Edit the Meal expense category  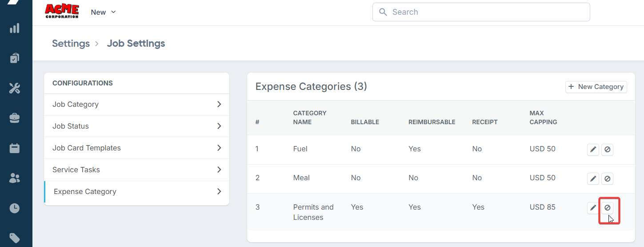[593, 179]
